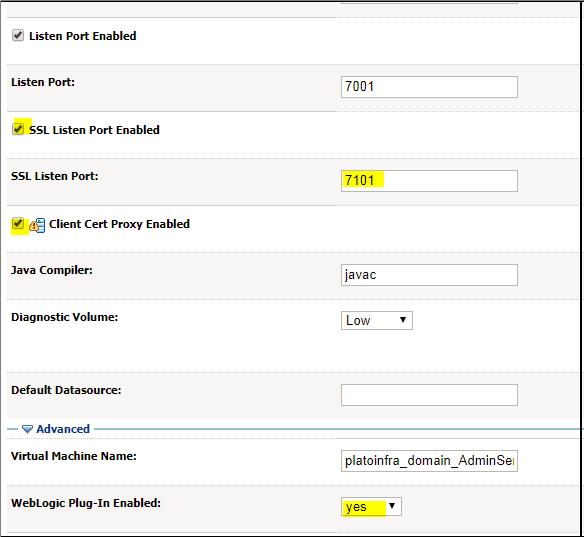The width and height of the screenshot is (584, 537).
Task: Uncheck Listen Port Enabled checkbox
Action: (18, 35)
